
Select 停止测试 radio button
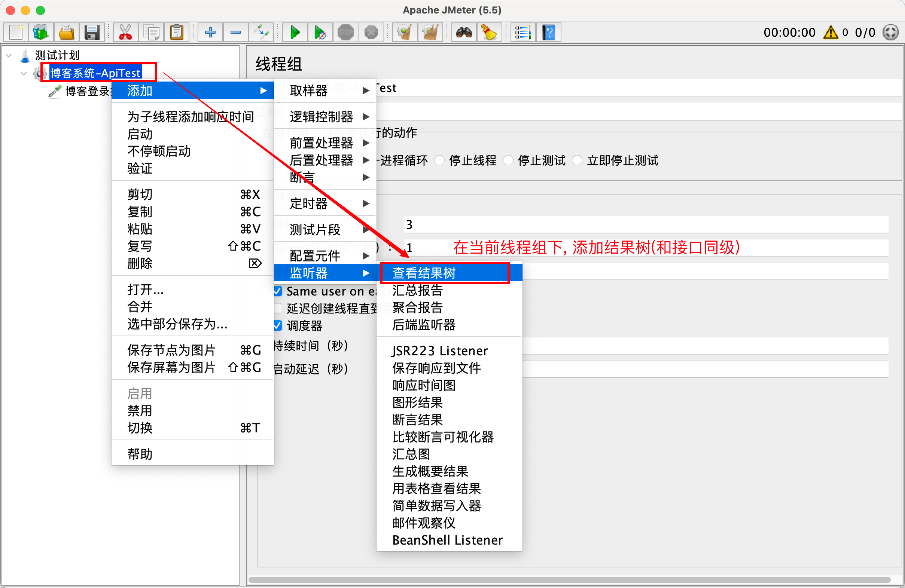pos(508,160)
